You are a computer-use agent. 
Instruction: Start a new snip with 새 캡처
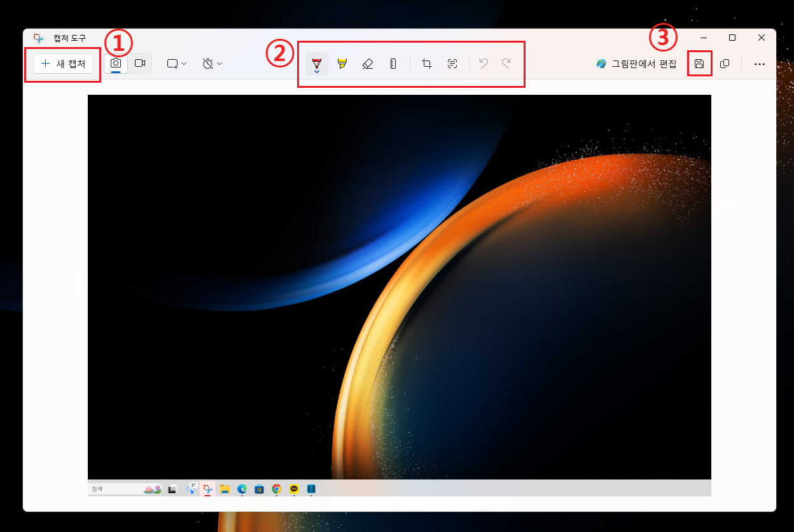pos(64,64)
